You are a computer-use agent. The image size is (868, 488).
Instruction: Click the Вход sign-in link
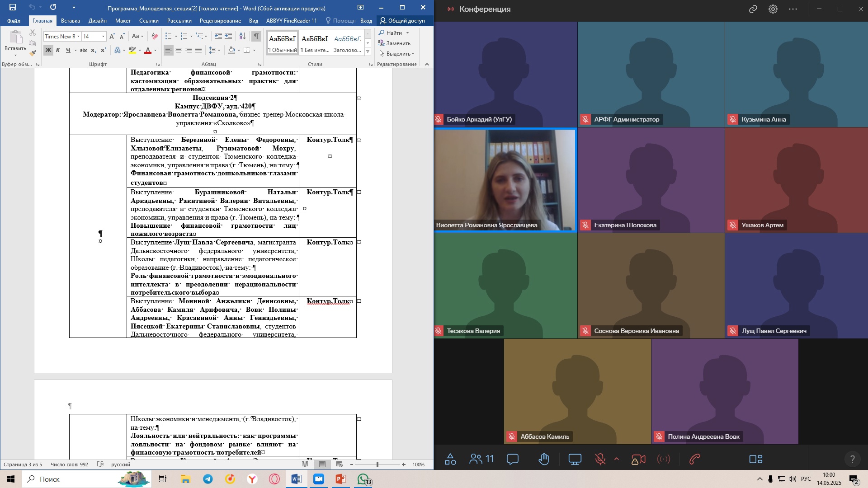click(x=366, y=21)
